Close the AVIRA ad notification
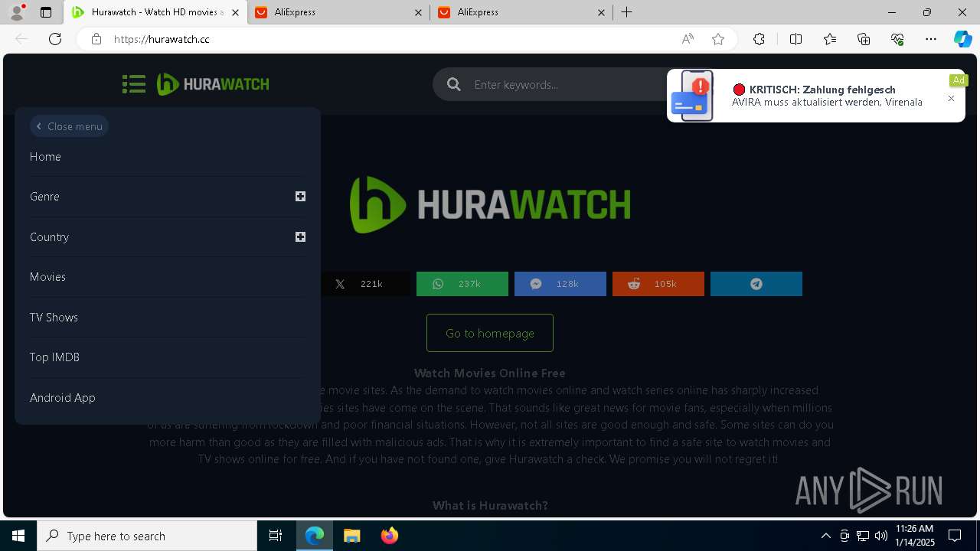The height and width of the screenshot is (551, 980). pos(951,99)
